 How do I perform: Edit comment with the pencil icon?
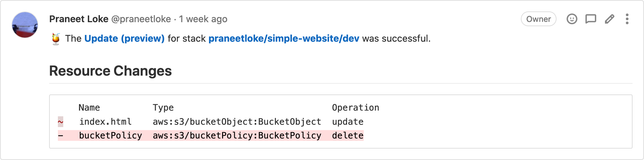click(609, 19)
